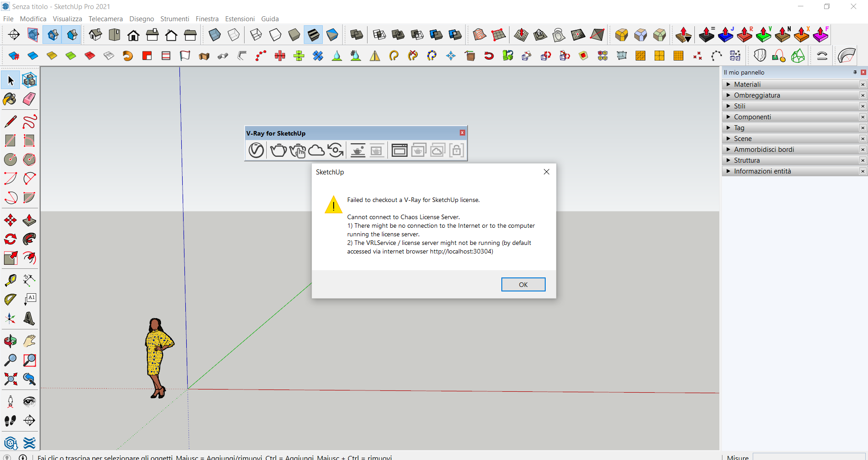Click the Misure value field
Screen dimensions: 868x460
click(x=809, y=457)
